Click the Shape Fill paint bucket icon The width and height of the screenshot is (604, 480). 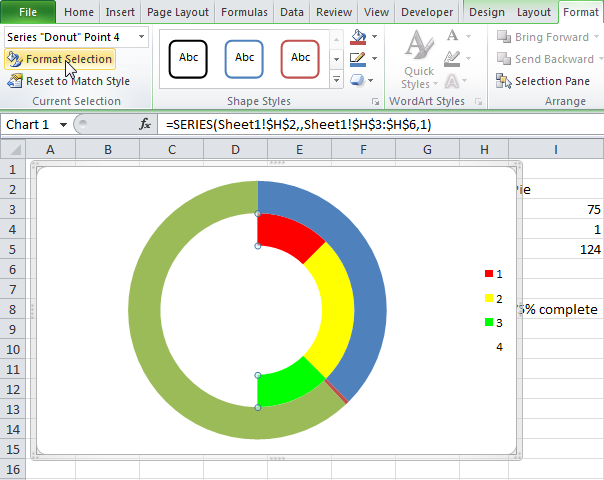(x=359, y=38)
